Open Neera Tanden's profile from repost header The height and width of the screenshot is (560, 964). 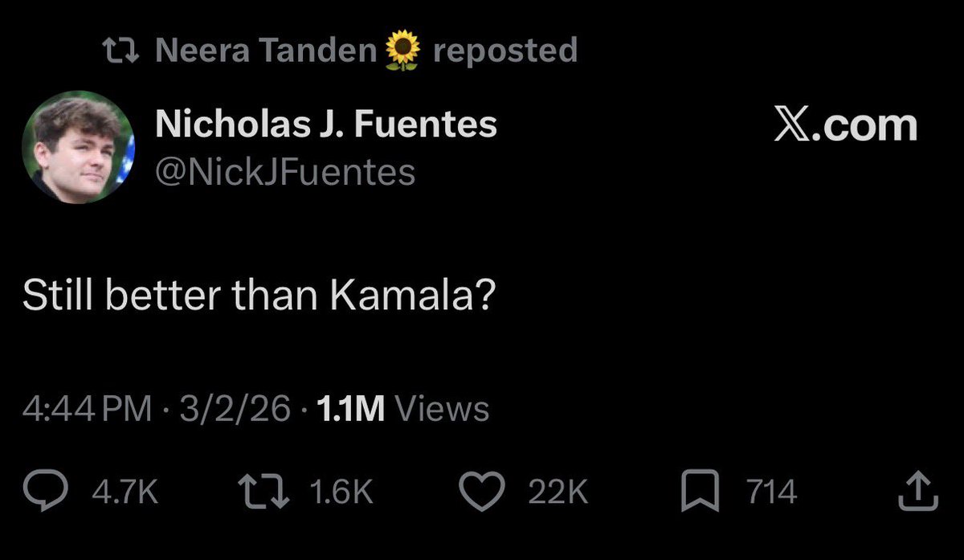coord(265,51)
